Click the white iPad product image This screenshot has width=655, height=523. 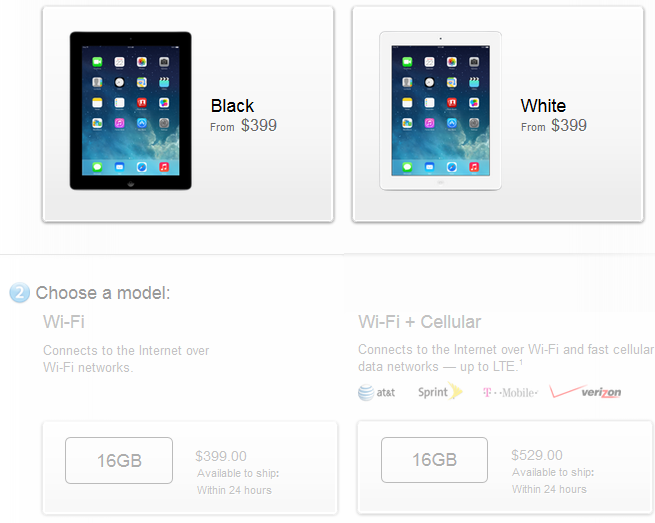point(440,111)
